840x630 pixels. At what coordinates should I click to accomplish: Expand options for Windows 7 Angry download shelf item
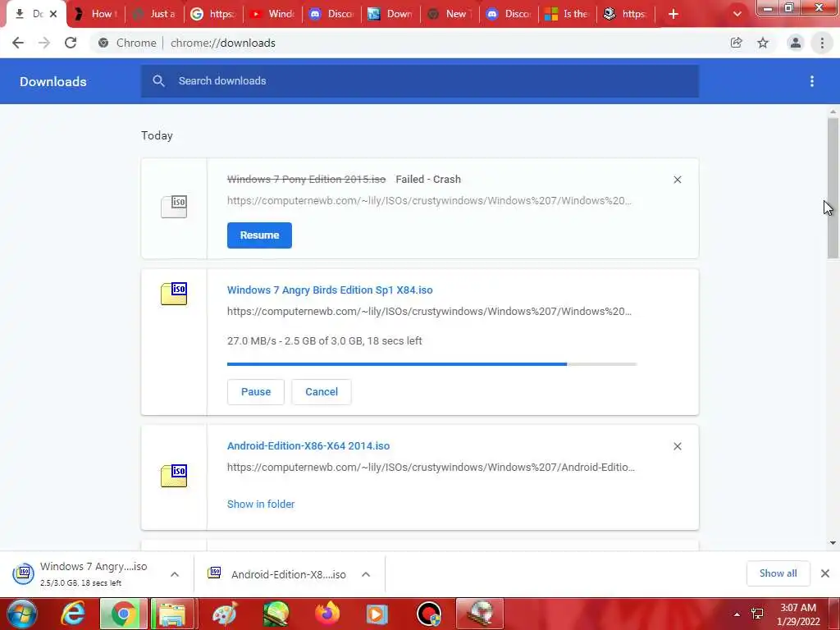pos(175,574)
